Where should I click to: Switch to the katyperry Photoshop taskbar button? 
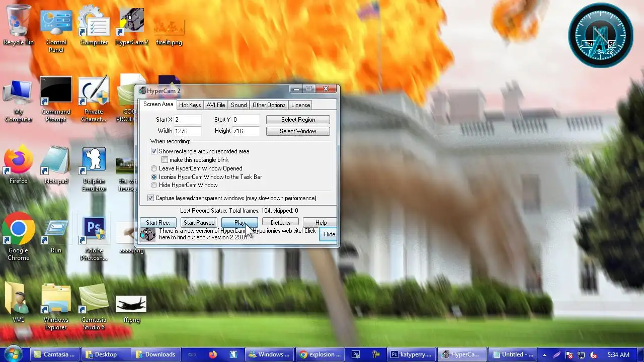(x=412, y=354)
